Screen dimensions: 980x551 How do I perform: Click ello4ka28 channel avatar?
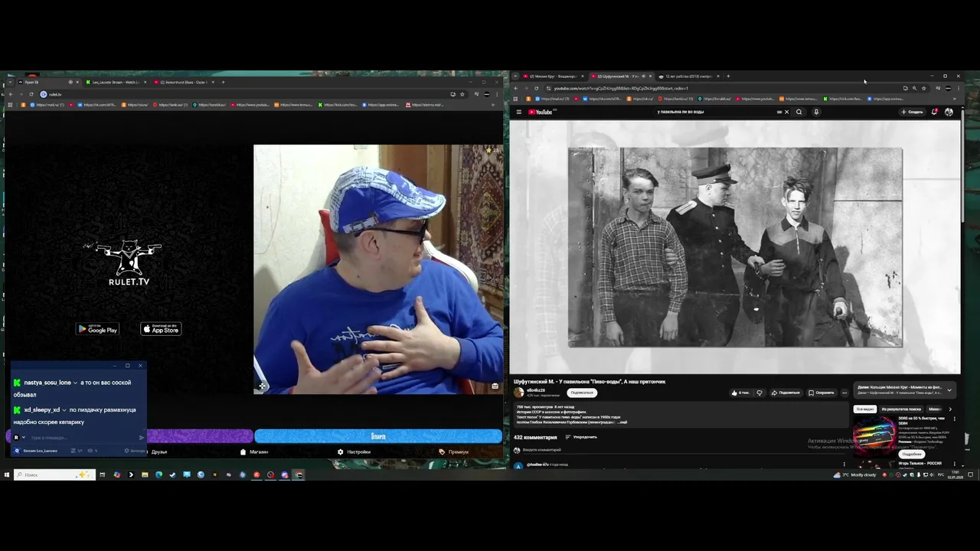pos(518,393)
